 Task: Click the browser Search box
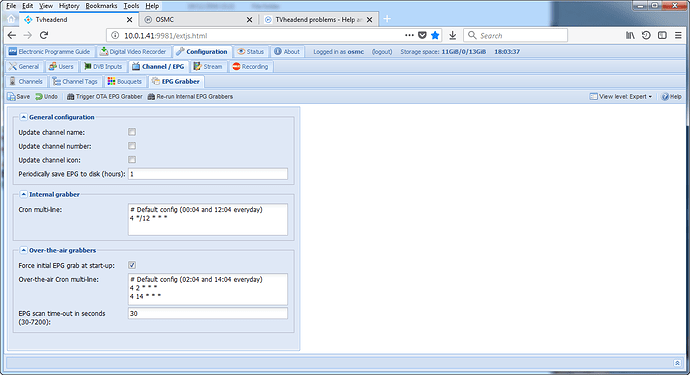(515, 35)
